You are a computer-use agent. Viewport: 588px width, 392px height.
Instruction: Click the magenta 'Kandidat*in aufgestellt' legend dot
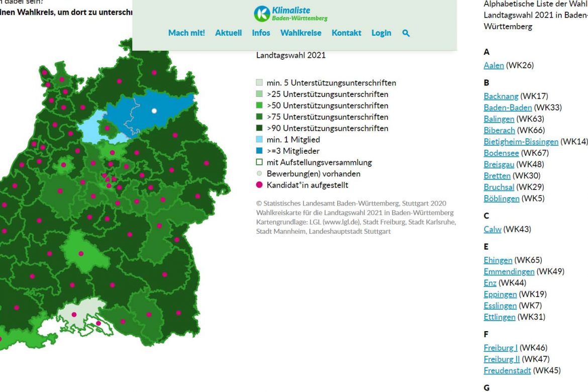pos(259,185)
